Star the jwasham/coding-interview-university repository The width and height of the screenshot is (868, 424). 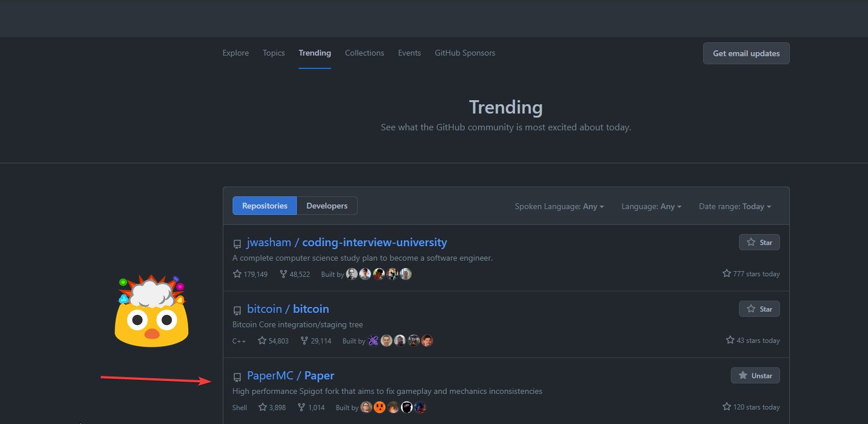pos(759,242)
